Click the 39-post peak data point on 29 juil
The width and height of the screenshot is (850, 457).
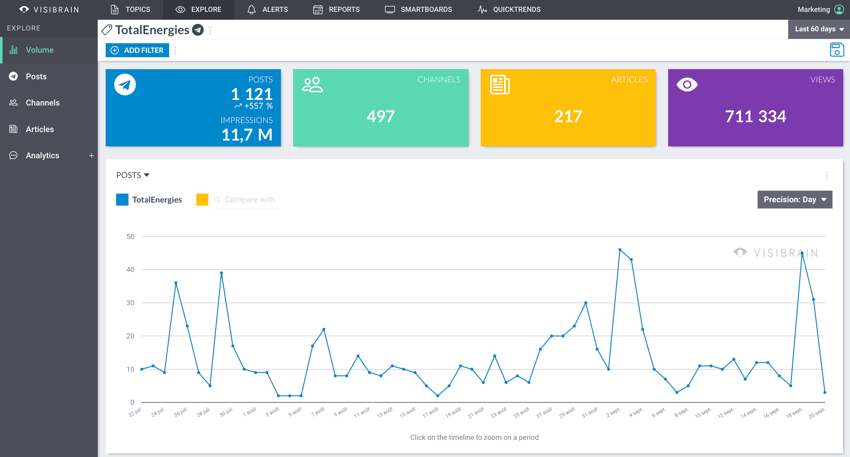click(221, 273)
